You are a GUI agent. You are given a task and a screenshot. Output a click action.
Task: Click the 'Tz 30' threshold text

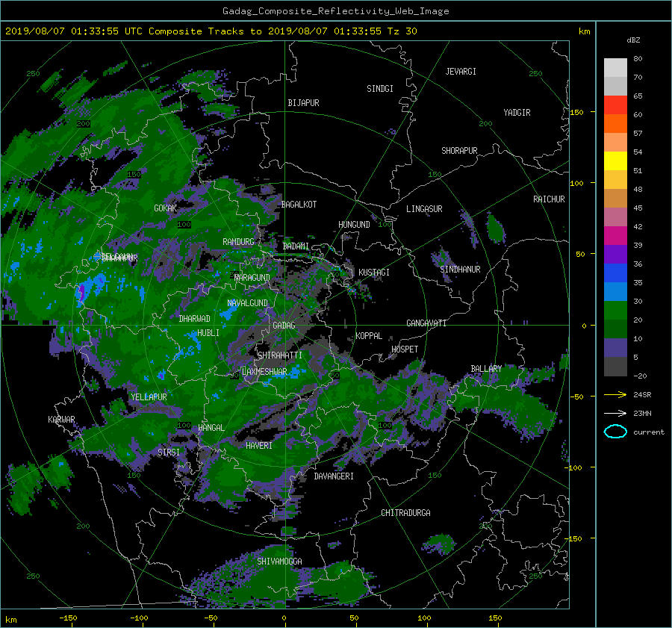click(x=402, y=31)
